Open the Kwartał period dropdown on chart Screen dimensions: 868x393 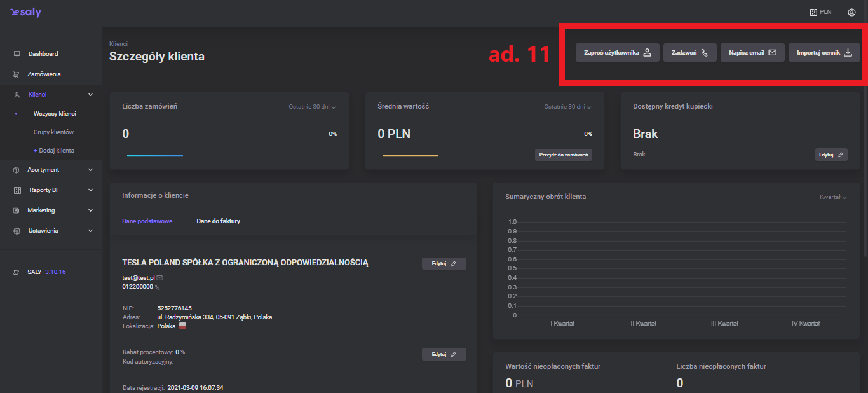pyautogui.click(x=833, y=197)
